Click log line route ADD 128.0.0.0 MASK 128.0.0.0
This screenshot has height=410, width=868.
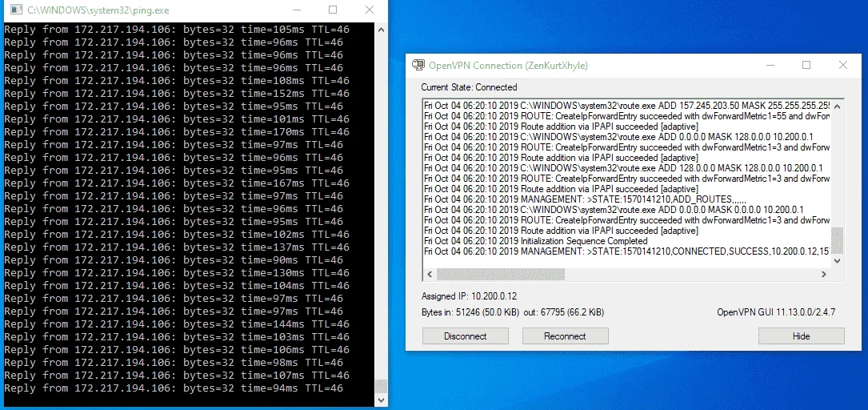(623, 168)
